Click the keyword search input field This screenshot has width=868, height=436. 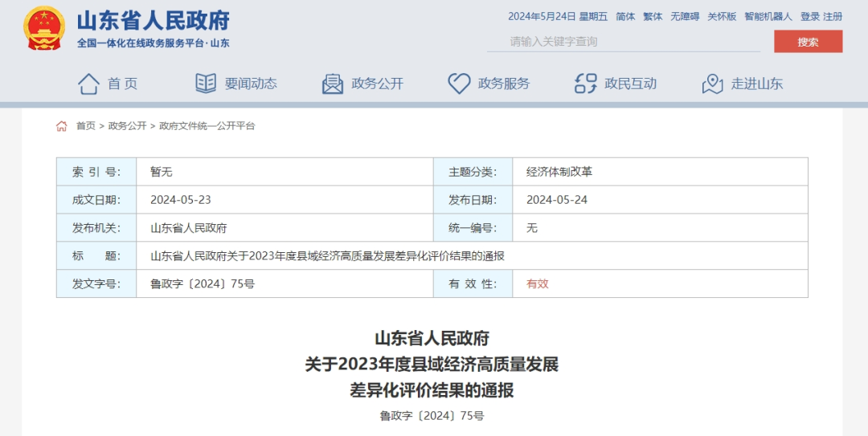(624, 42)
